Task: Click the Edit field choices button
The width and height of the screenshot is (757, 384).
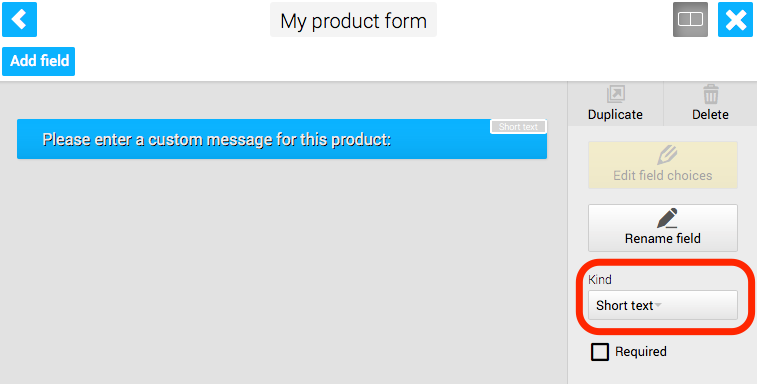Action: 662,165
